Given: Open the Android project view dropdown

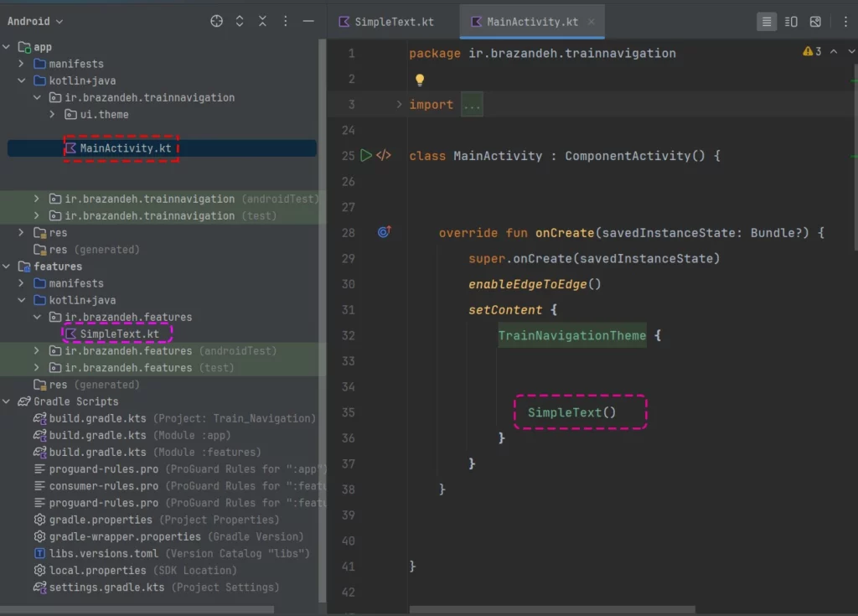Looking at the screenshot, I should [35, 21].
